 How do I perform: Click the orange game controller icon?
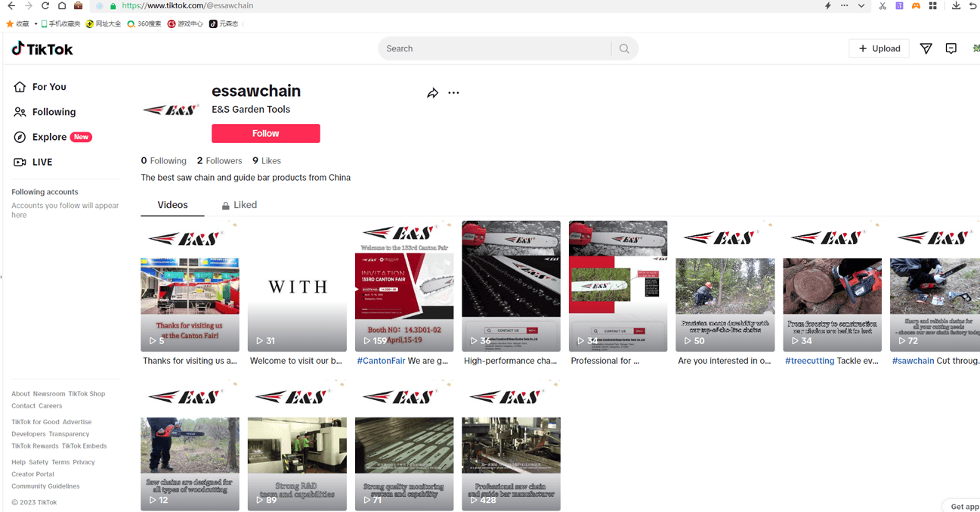click(916, 5)
